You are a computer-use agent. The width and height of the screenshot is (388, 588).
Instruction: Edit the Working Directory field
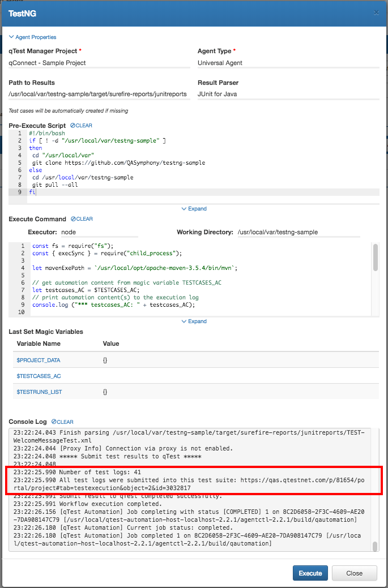(x=299, y=232)
